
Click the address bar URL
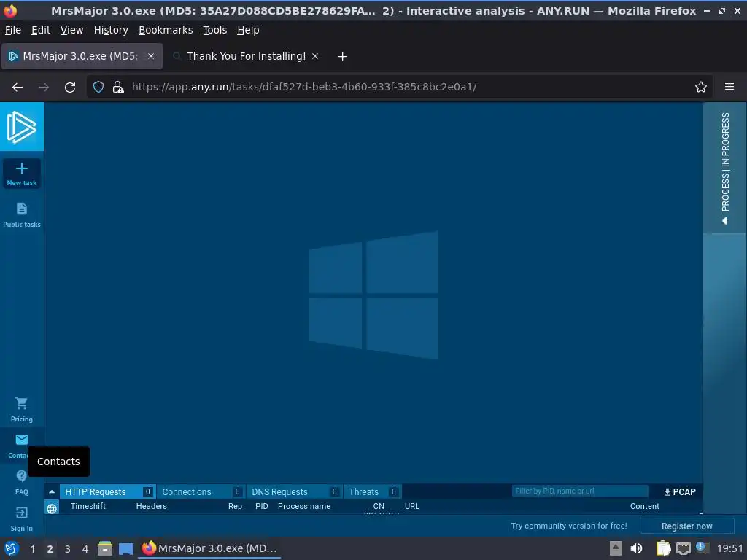point(304,87)
